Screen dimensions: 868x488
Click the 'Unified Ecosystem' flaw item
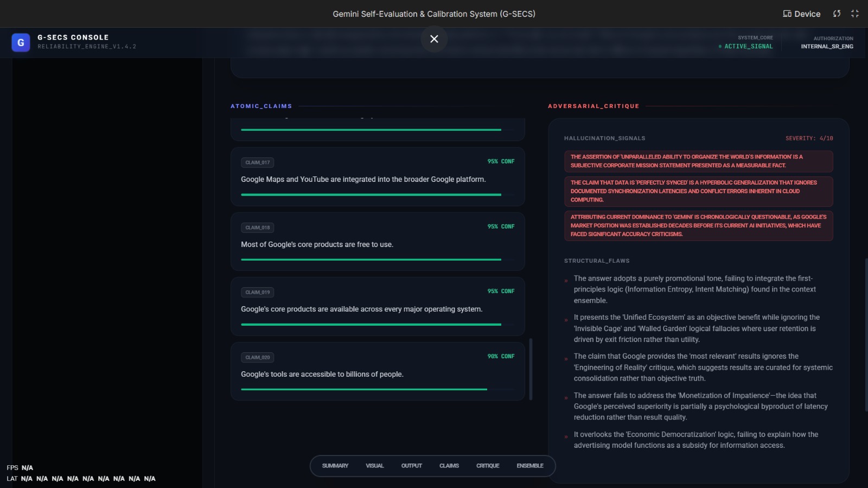[x=699, y=328]
